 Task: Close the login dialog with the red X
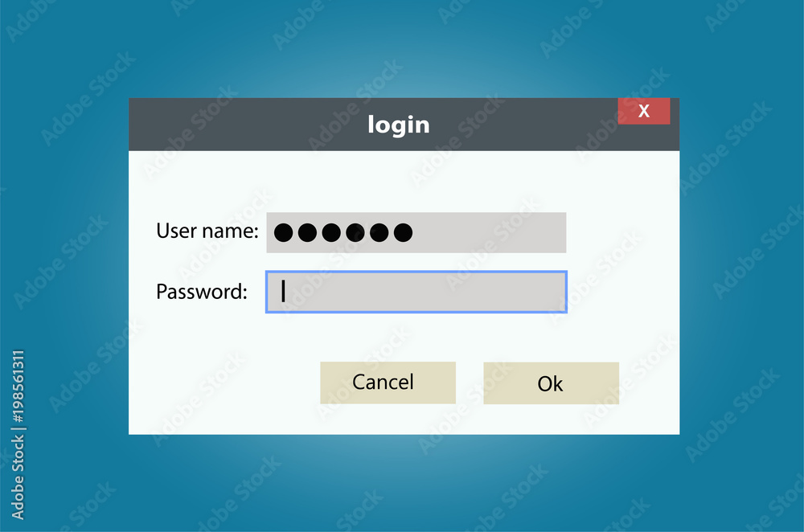tap(643, 111)
